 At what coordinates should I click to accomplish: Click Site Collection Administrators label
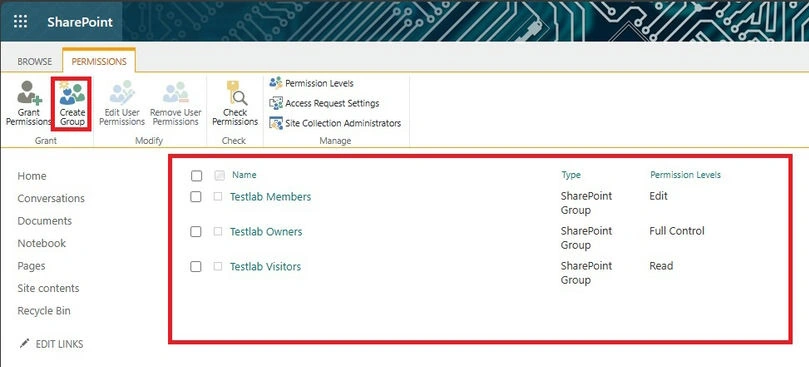pos(343,123)
